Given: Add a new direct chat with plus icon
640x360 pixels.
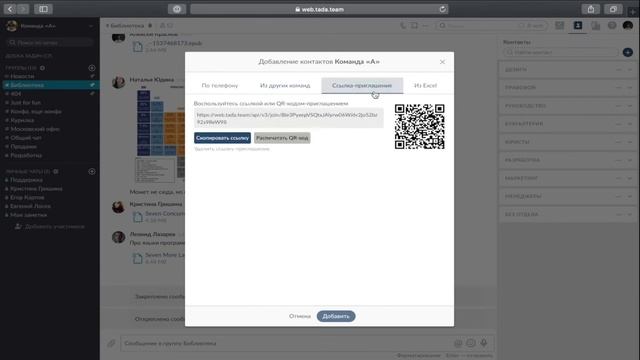Looking at the screenshot, I should [92, 171].
